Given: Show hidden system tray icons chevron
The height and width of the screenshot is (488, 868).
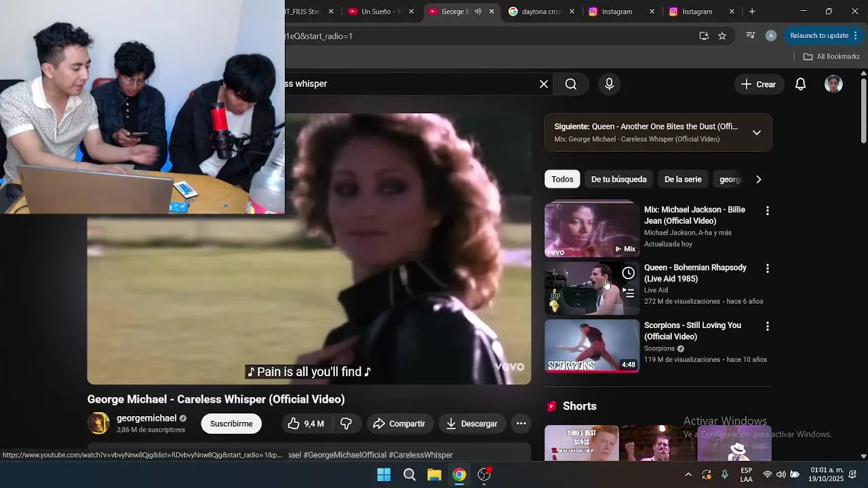Looking at the screenshot, I should pos(688,474).
